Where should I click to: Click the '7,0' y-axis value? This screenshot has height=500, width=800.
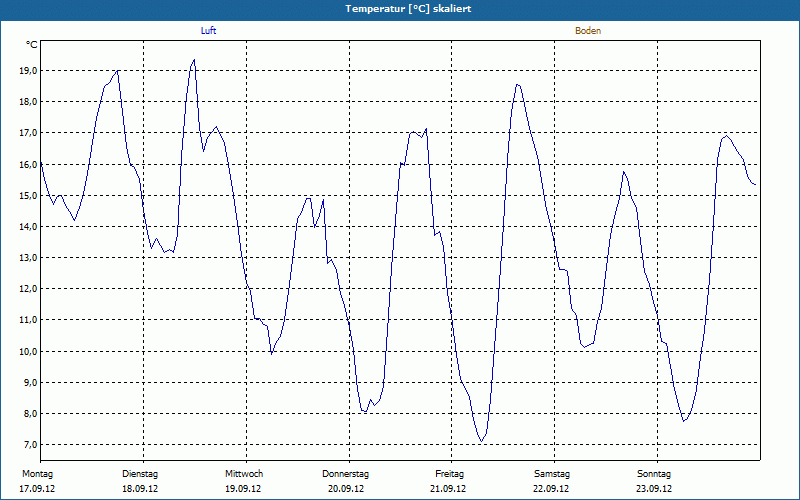[31, 444]
